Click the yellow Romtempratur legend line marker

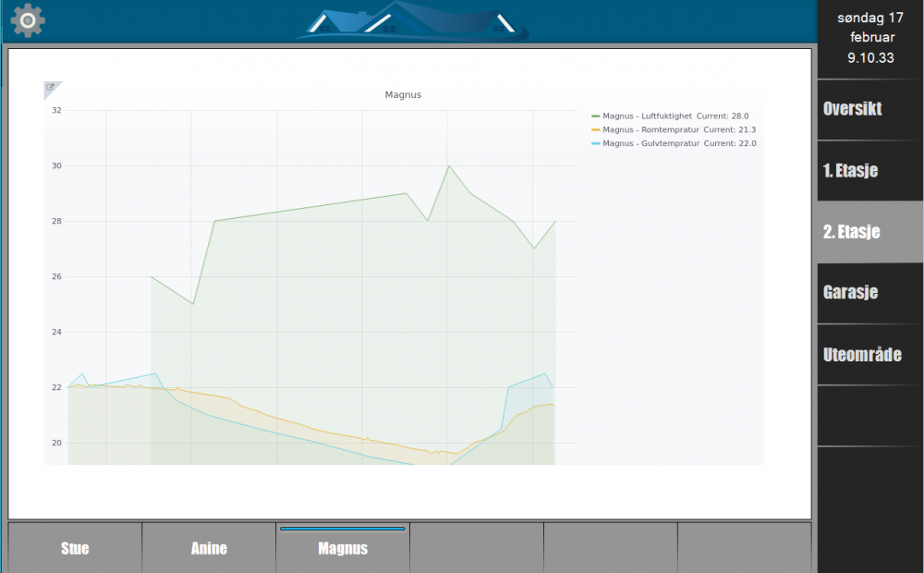(x=596, y=130)
